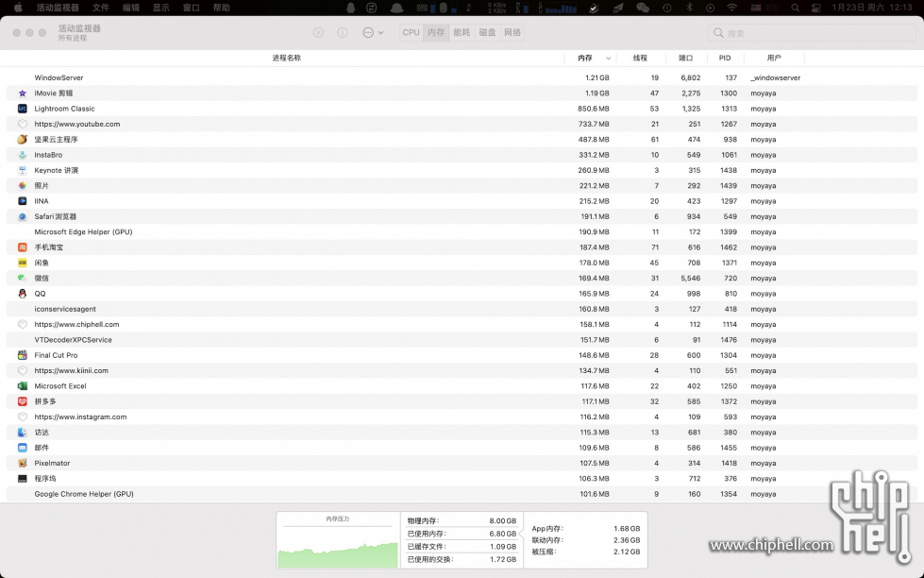Switch to the 内存 tab

[x=436, y=32]
